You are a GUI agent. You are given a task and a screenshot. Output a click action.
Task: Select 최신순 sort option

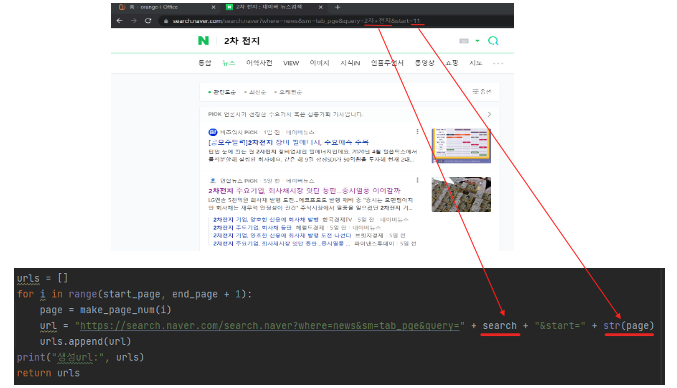coord(255,92)
